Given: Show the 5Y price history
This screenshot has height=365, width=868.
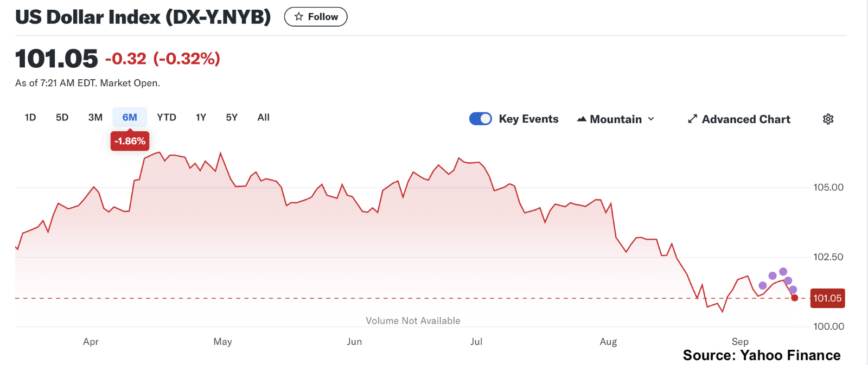Looking at the screenshot, I should click(x=232, y=117).
